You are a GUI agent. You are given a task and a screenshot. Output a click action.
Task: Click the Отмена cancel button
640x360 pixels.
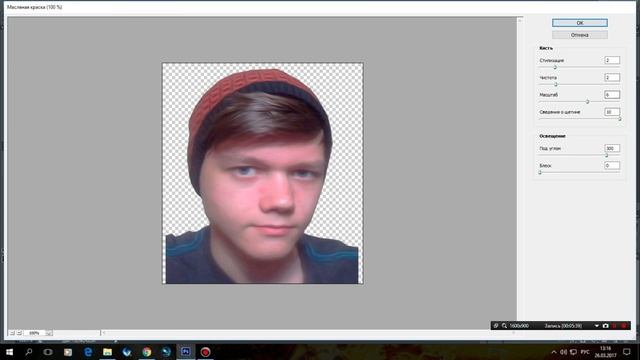[580, 35]
